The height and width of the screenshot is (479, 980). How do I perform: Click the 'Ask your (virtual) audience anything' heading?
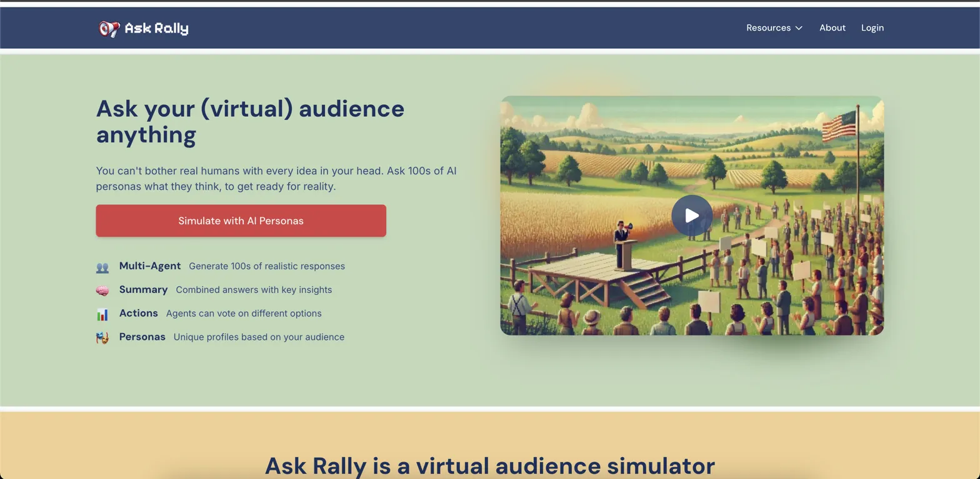pos(250,121)
